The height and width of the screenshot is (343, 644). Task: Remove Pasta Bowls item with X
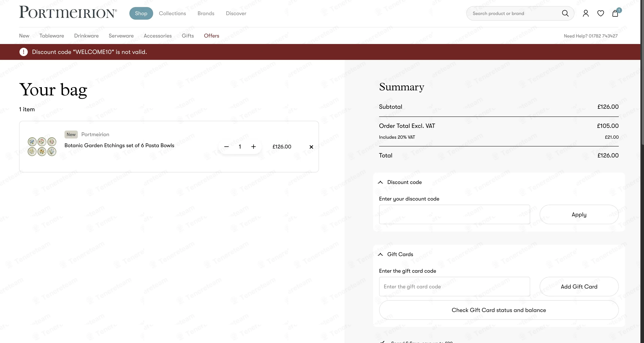click(311, 147)
